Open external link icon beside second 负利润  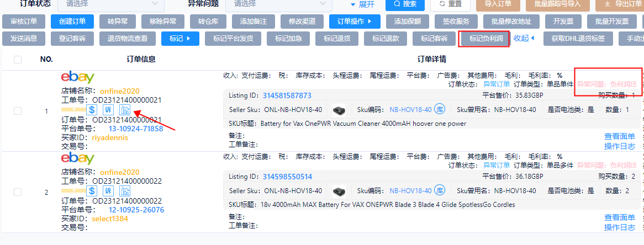pyautogui.click(x=634, y=166)
